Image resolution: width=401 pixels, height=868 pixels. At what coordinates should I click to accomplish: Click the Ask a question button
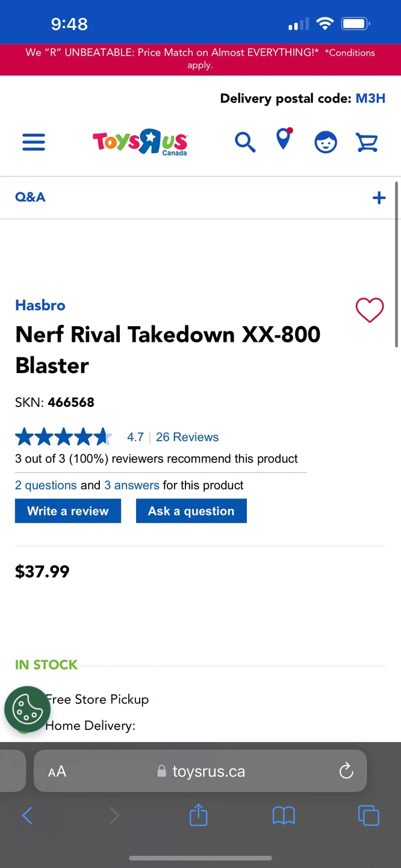[191, 511]
